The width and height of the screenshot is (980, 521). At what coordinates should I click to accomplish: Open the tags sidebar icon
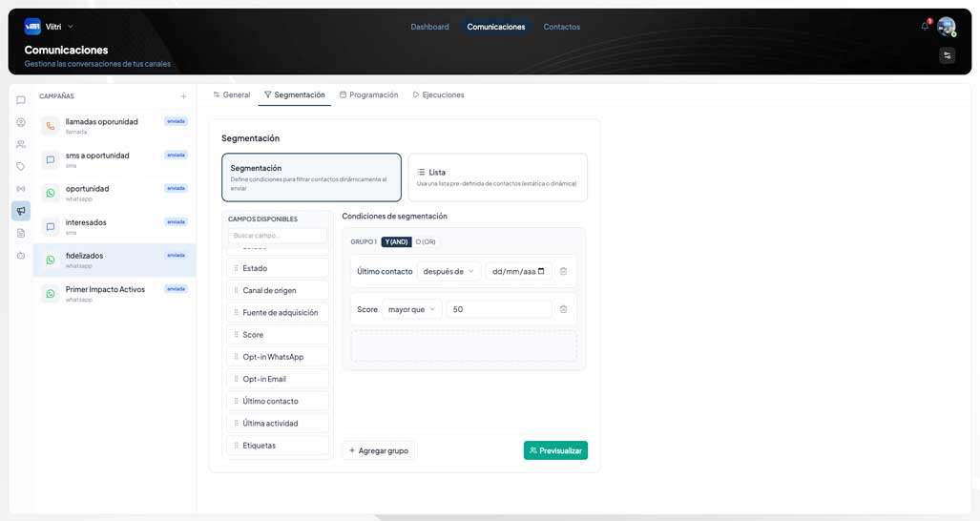pyautogui.click(x=21, y=166)
